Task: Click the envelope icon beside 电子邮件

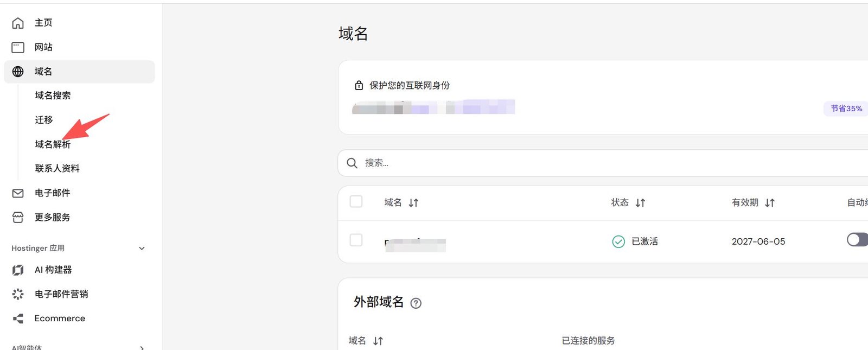Action: click(x=18, y=193)
